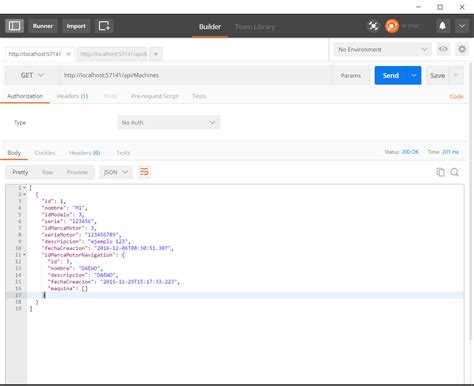Image resolution: width=474 pixels, height=386 pixels.
Task: Close the first localhost request tab
Action: coord(68,54)
